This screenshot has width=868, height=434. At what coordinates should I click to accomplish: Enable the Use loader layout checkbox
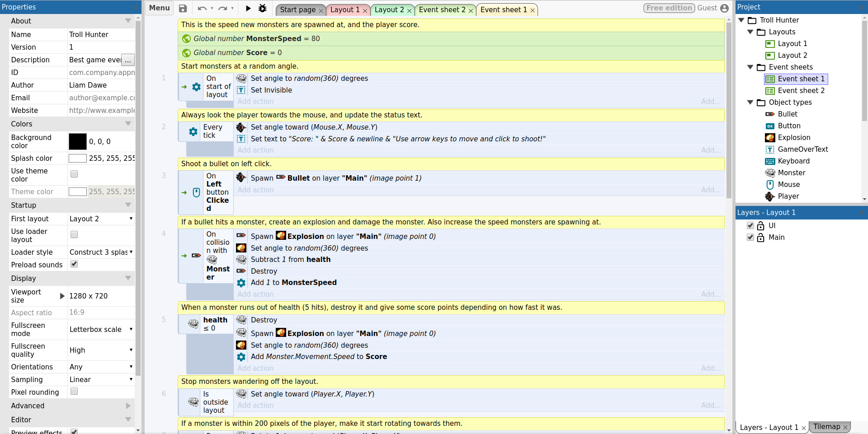pos(74,234)
